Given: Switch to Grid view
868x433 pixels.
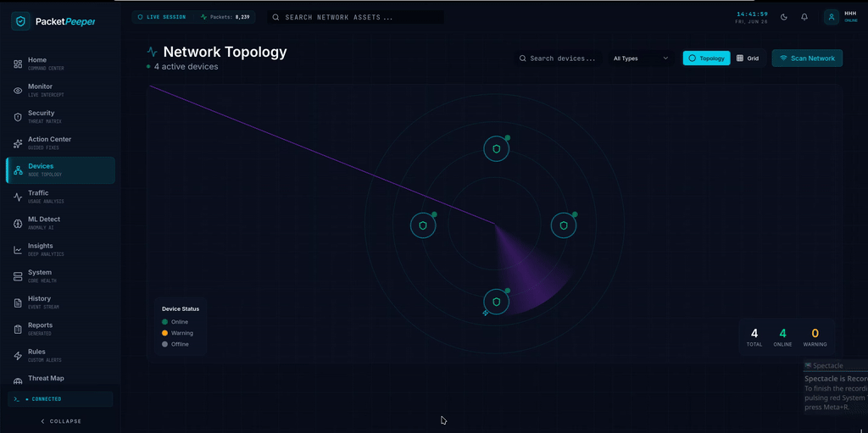Looking at the screenshot, I should tap(748, 58).
